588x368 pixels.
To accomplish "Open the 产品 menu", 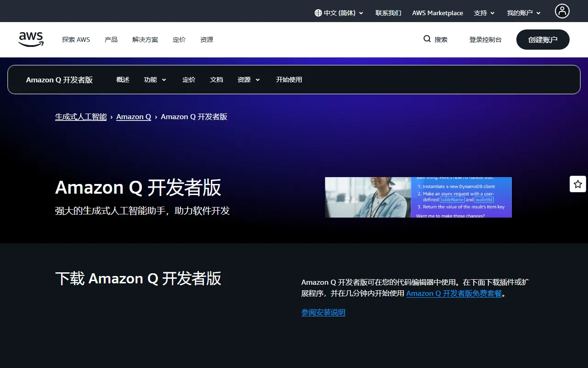I will click(x=111, y=40).
